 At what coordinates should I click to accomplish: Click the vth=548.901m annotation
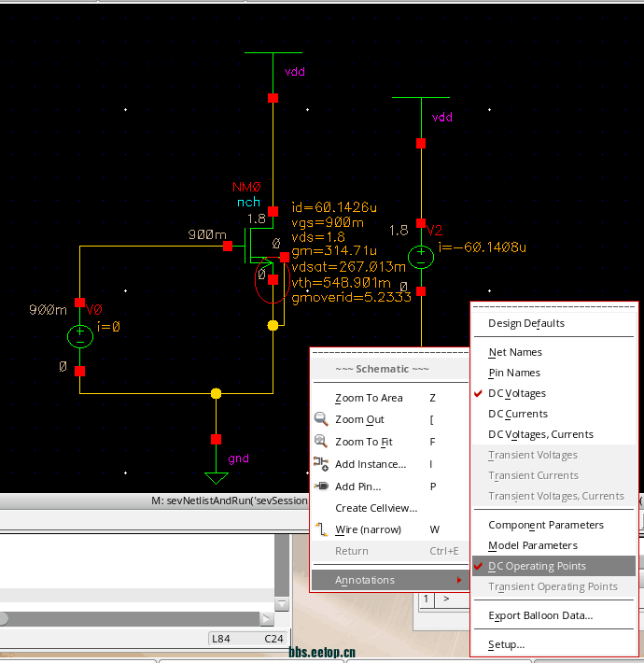341,282
